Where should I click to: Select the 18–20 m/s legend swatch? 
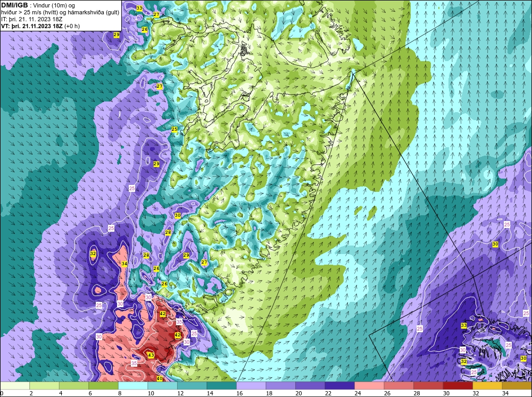pyautogui.click(x=280, y=385)
